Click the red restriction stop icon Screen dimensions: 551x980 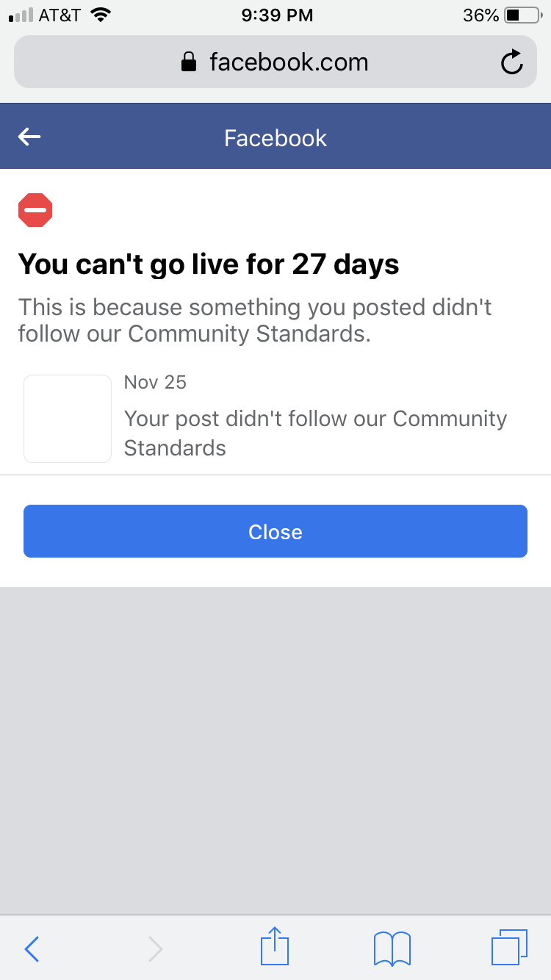point(35,210)
